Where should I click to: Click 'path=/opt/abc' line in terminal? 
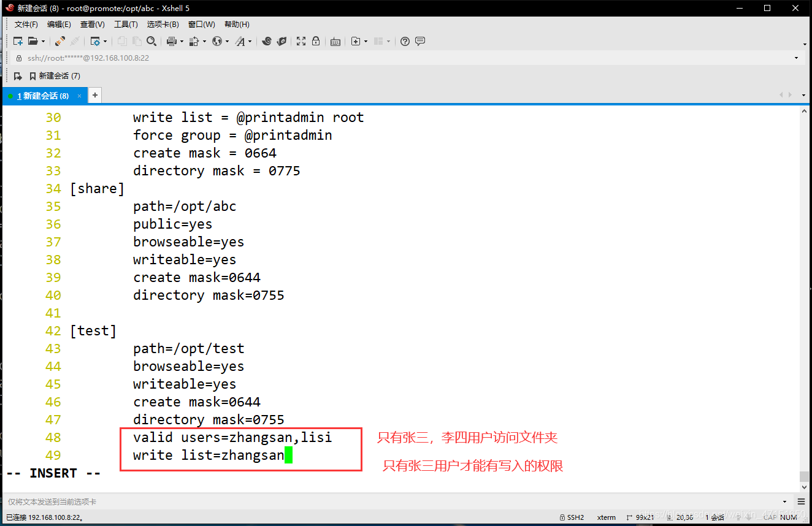pyautogui.click(x=185, y=207)
